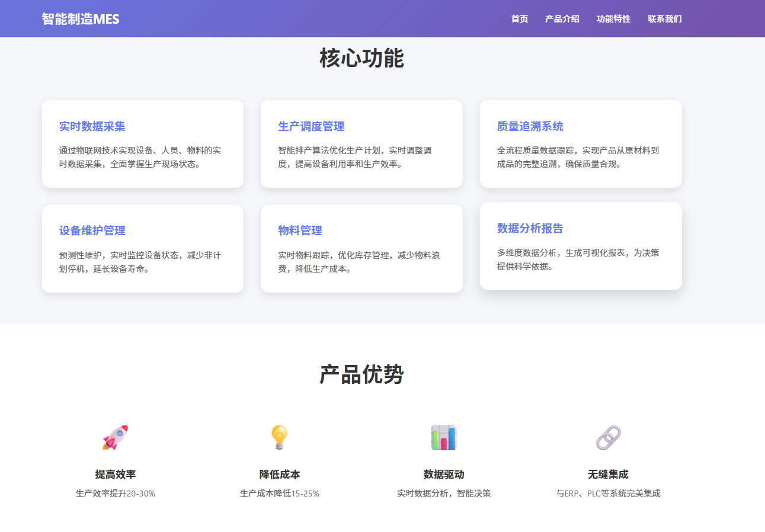Click the 核心功能 section heading
The height and width of the screenshot is (532, 765).
(361, 58)
